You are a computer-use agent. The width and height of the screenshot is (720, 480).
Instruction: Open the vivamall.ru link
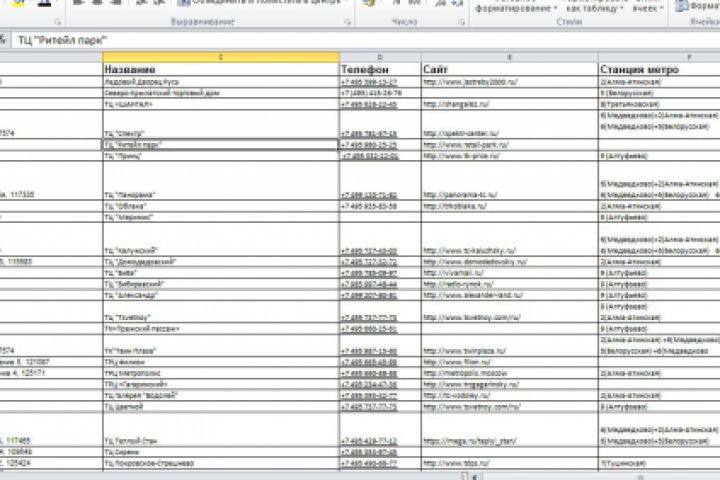point(453,273)
